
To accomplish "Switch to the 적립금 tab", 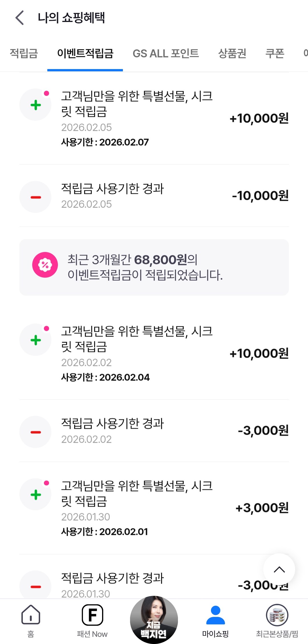I will [24, 53].
